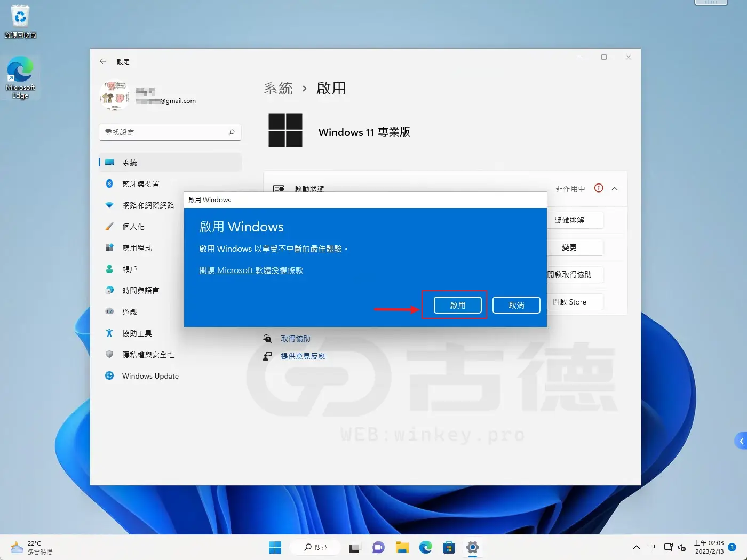747x560 pixels.
Task: Click the personalization brush icon
Action: (x=109, y=226)
